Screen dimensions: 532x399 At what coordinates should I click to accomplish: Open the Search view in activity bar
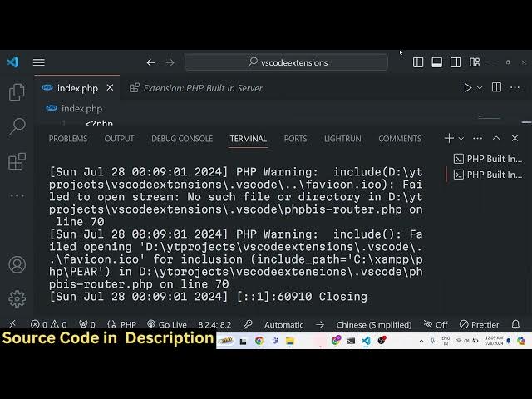click(17, 126)
